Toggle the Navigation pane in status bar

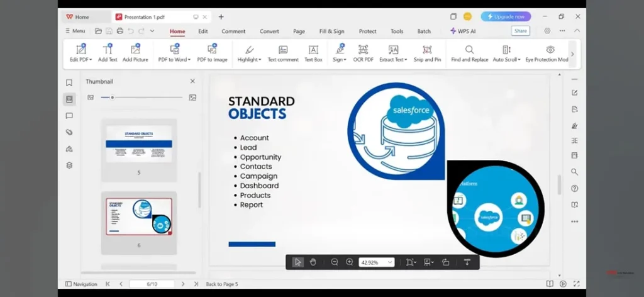pyautogui.click(x=81, y=284)
